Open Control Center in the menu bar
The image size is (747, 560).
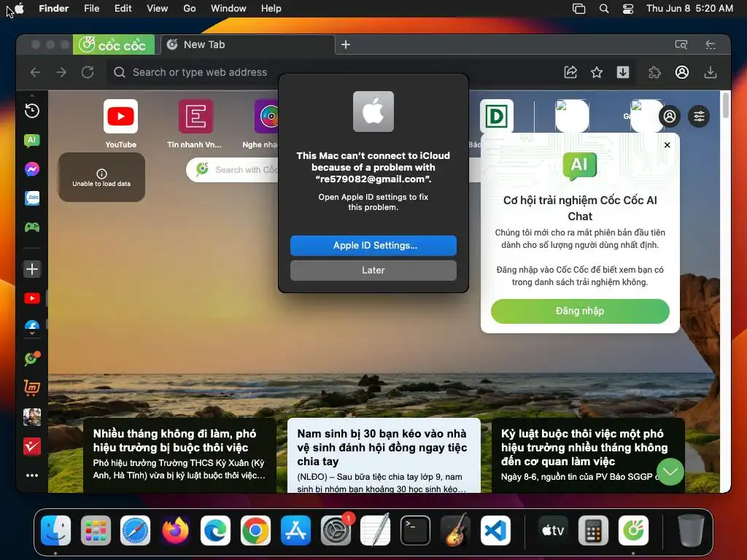(628, 9)
